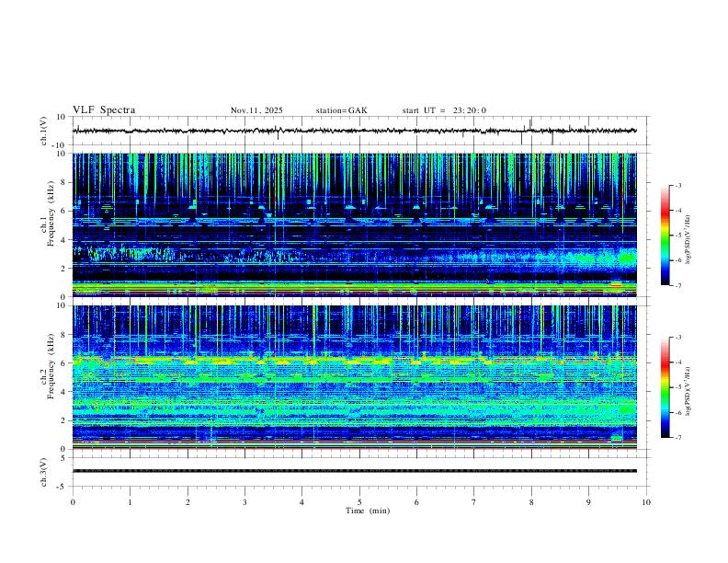This screenshot has width=728, height=563.
Task: Click the "1" tick on the Time axis
Action: (130, 502)
